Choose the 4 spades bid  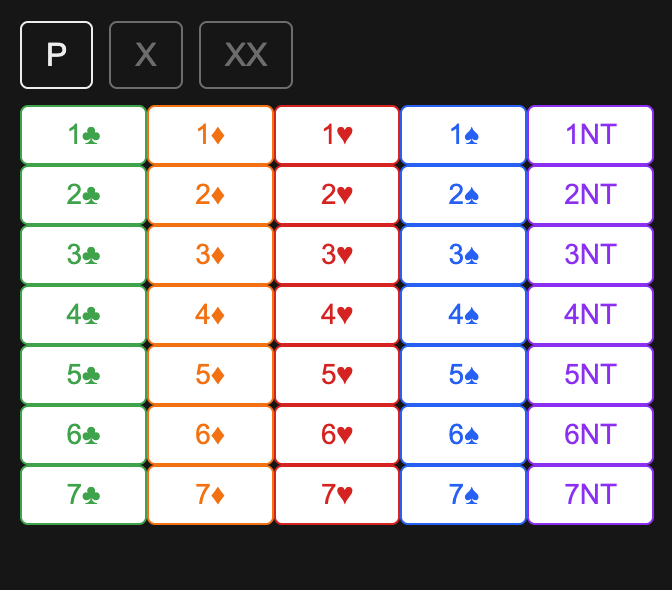click(x=463, y=315)
